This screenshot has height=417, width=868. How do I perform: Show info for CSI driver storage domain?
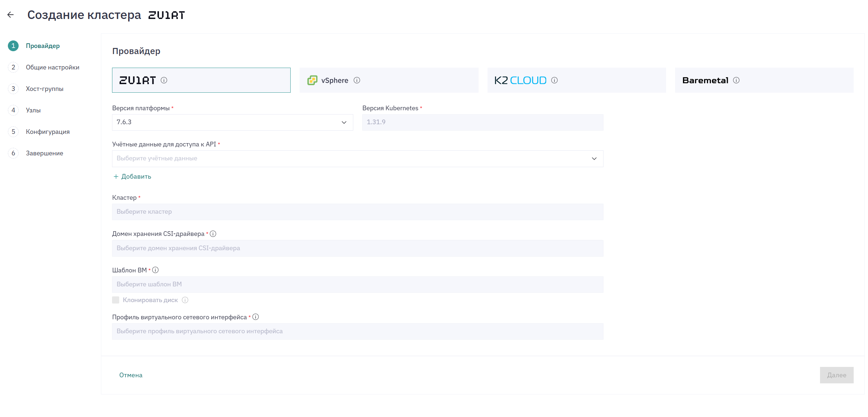[x=213, y=234]
